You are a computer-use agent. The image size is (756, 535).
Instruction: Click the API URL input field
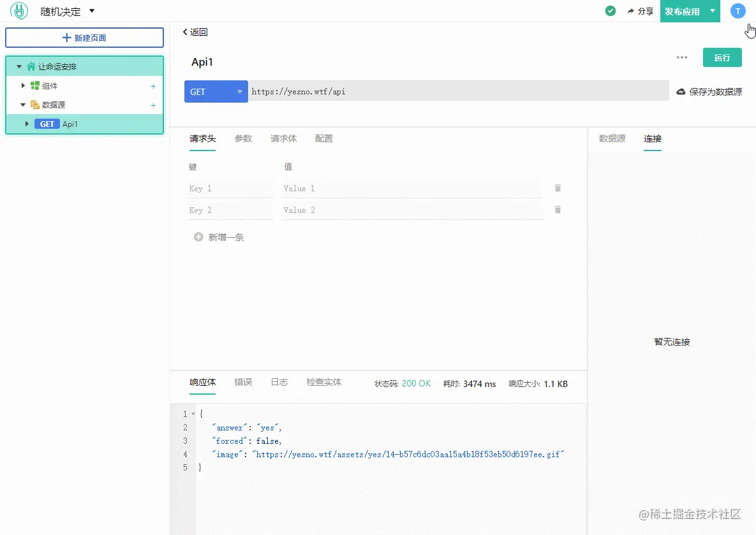tap(459, 92)
